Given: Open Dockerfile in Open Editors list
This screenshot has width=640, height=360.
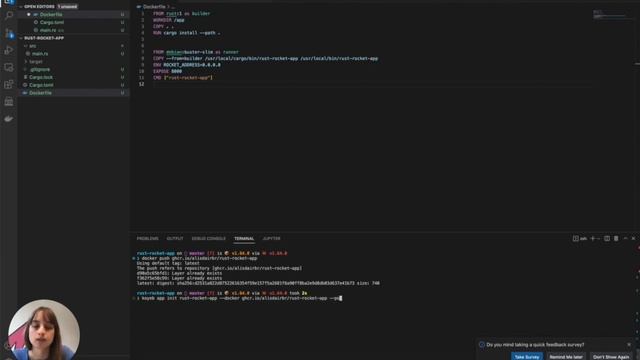Looking at the screenshot, I should (73, 14).
